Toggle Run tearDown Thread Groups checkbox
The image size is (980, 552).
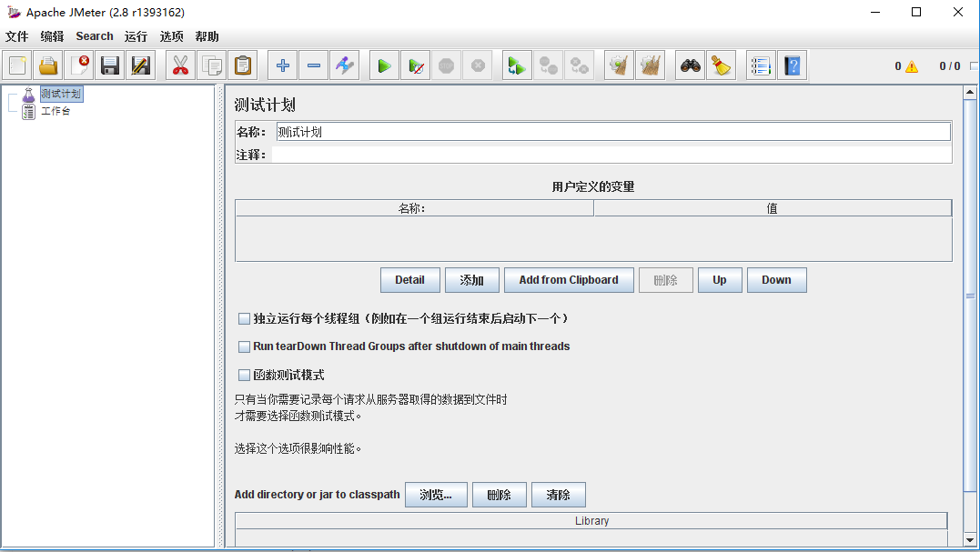coord(245,346)
